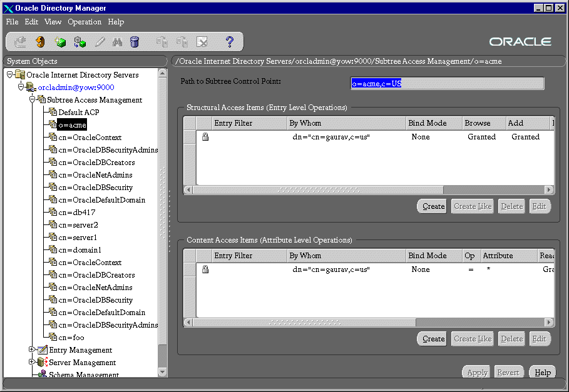Collapse the Subtree Access Management node
This screenshot has width=569, height=392.
click(32, 99)
